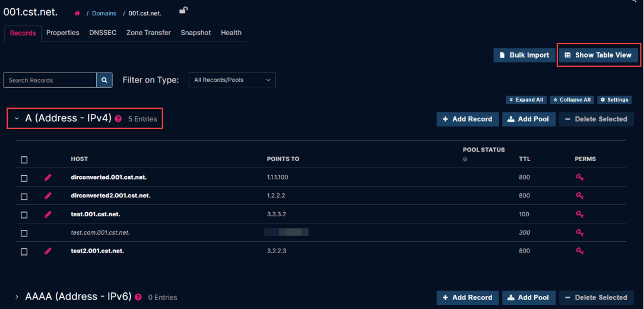This screenshot has width=644, height=309.
Task: Open permissions key for dirconverted2.001.cst.net.
Action: 579,196
